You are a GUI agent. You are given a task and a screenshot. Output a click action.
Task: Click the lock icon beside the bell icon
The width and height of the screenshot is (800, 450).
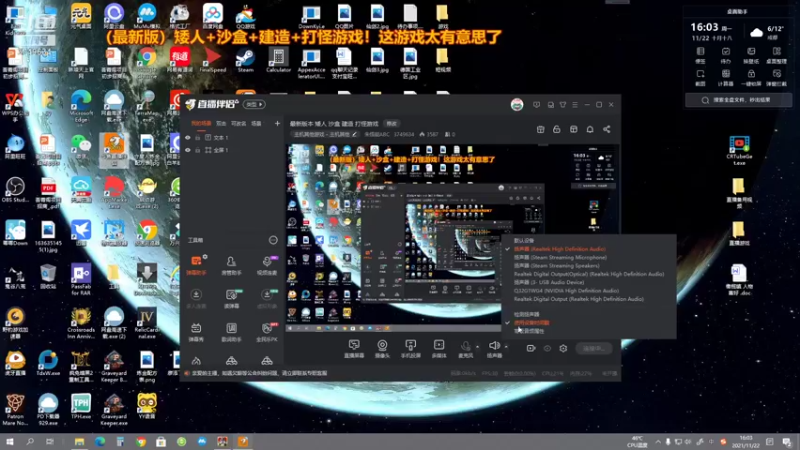[557, 129]
